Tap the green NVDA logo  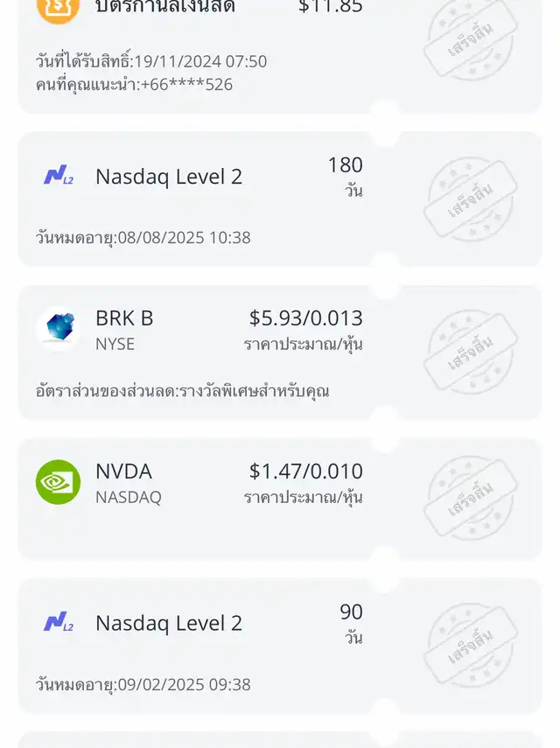58,482
